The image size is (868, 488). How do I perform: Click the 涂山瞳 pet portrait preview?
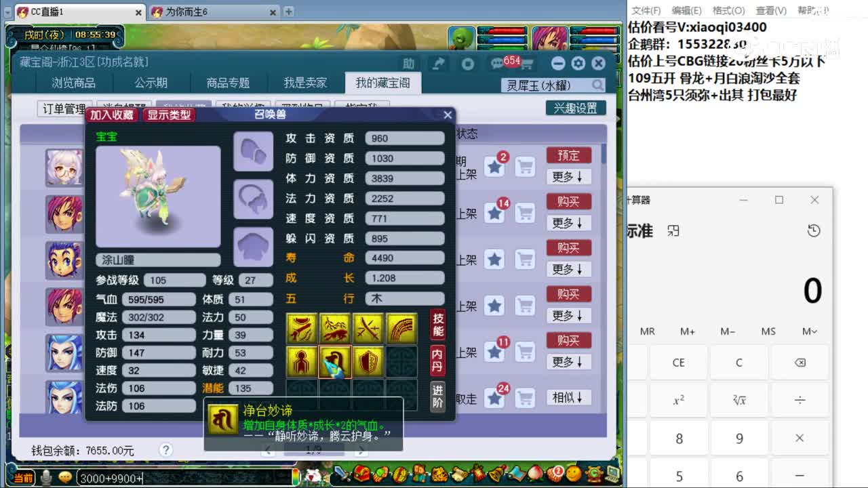pyautogui.click(x=158, y=196)
